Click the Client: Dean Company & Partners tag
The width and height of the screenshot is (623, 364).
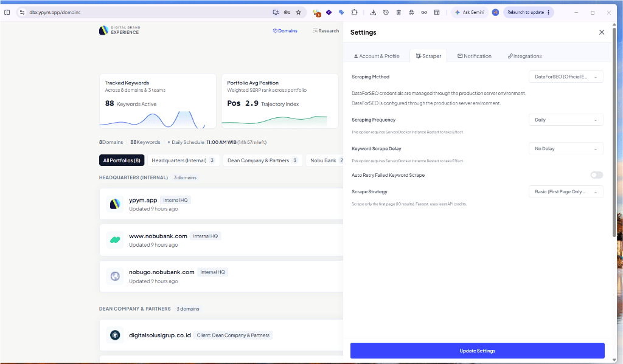pyautogui.click(x=233, y=335)
